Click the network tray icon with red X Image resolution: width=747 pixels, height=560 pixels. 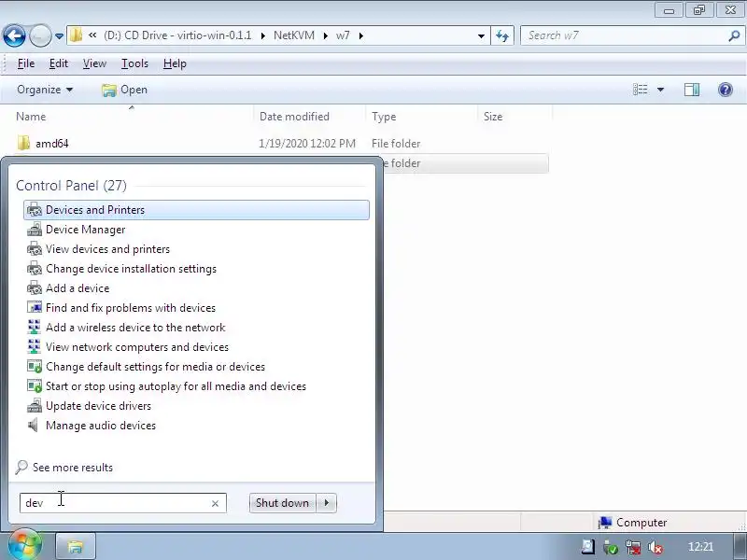pyautogui.click(x=633, y=547)
